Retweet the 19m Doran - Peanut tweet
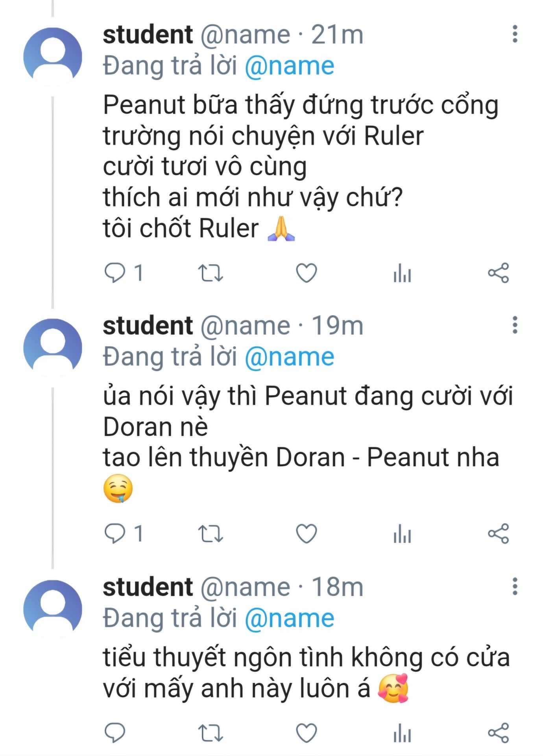This screenshot has width=543, height=756. [x=210, y=534]
